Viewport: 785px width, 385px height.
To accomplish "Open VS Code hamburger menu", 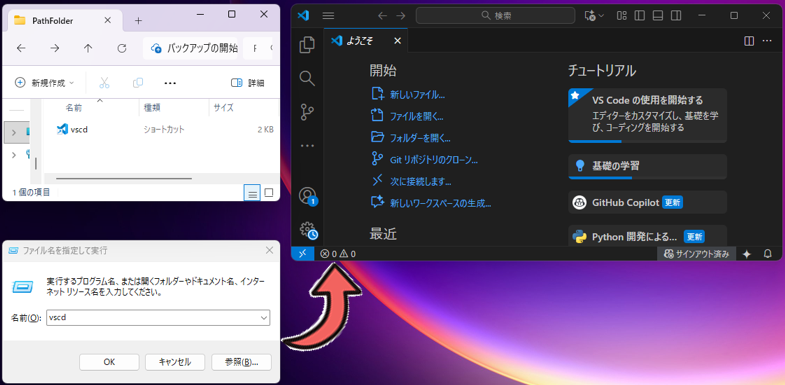I will [328, 16].
